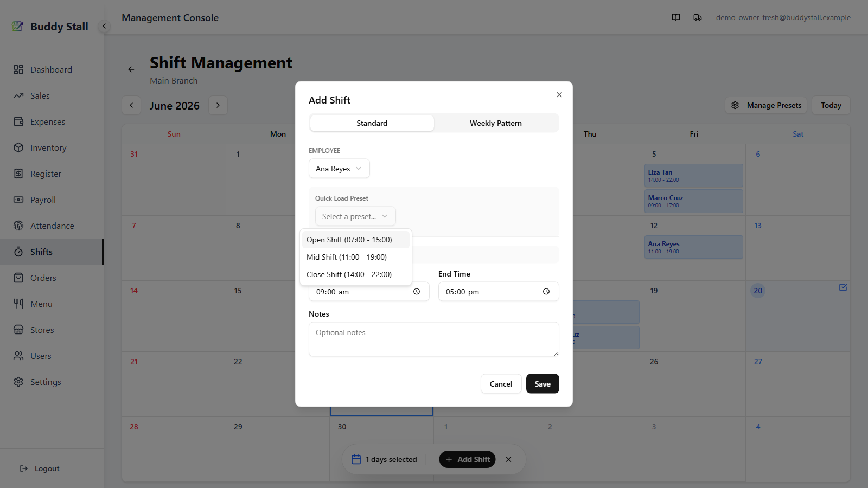The image size is (868, 488).
Task: Open the Users page
Action: (x=52, y=356)
